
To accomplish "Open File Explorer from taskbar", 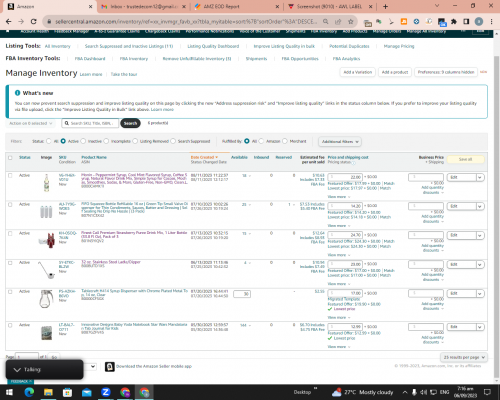I will click(x=48, y=392).
